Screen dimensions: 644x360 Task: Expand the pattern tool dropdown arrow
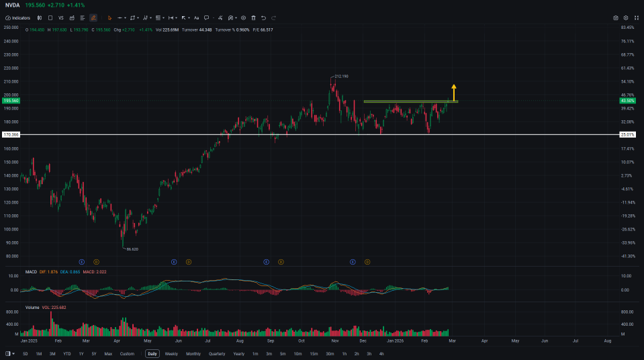click(150, 18)
